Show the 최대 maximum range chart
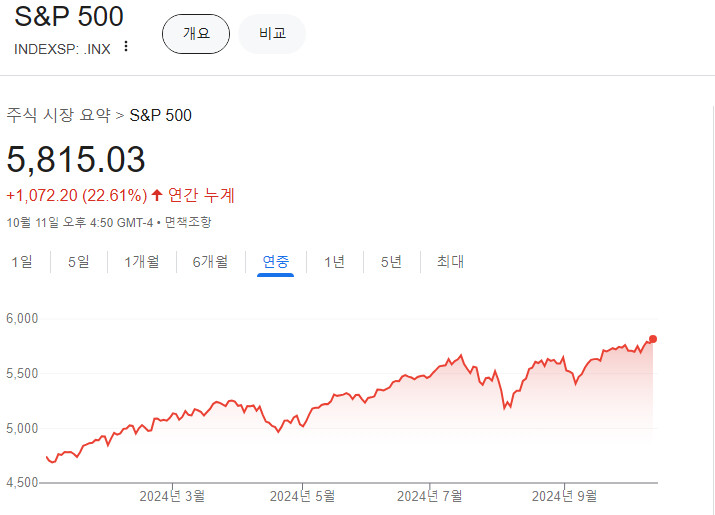715x515 pixels. pyautogui.click(x=450, y=262)
